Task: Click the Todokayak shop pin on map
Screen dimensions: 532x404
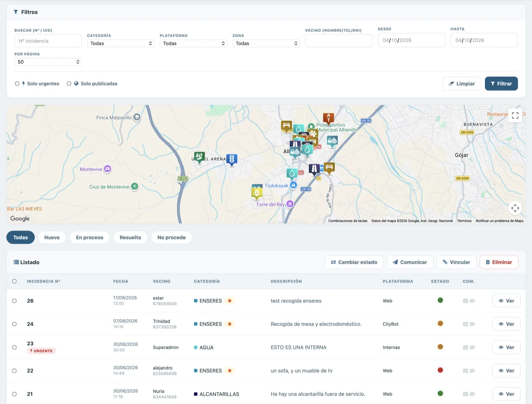Action: point(293,185)
